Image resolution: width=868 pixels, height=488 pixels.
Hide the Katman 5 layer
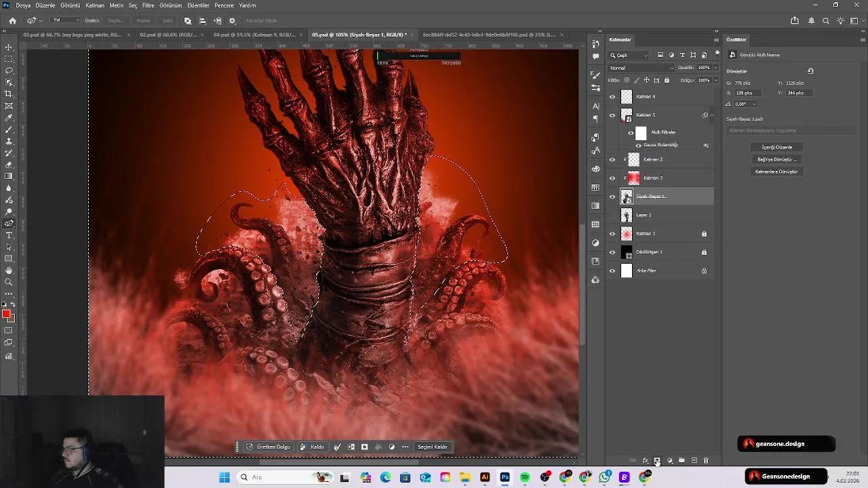tap(612, 115)
